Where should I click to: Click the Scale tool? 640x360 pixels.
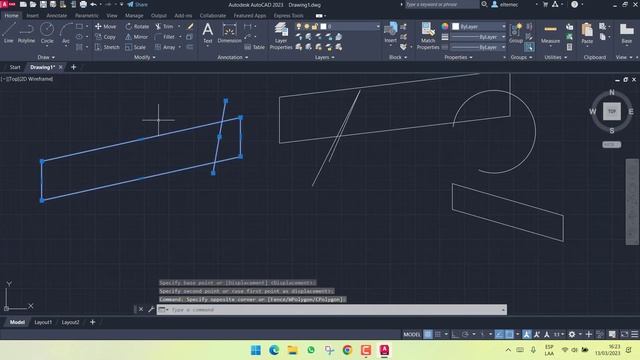[136, 47]
